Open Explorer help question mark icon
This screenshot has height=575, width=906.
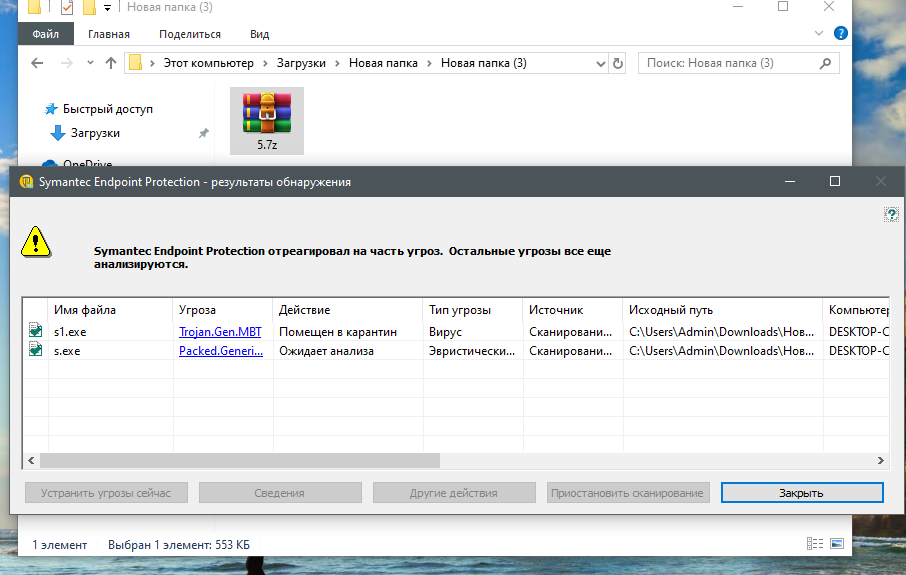(x=841, y=34)
